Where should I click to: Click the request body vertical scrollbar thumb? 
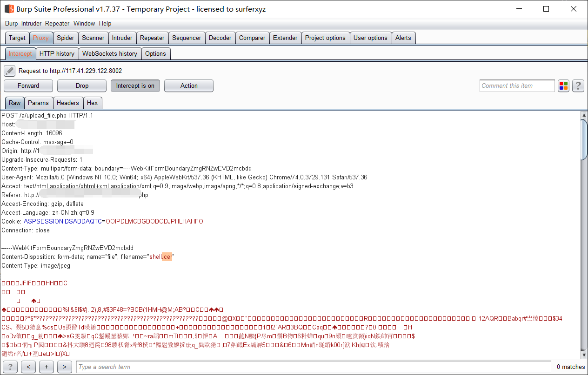584,139
